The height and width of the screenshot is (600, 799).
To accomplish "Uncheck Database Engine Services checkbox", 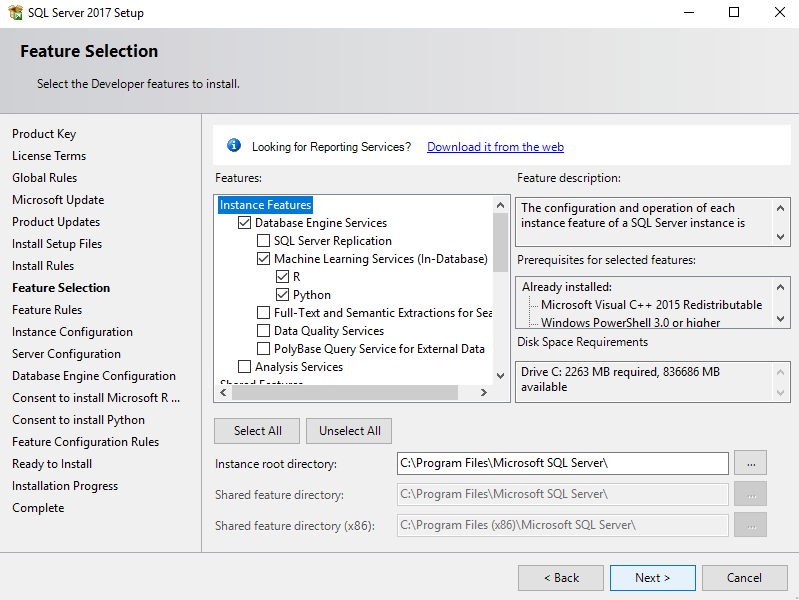I will (x=244, y=223).
